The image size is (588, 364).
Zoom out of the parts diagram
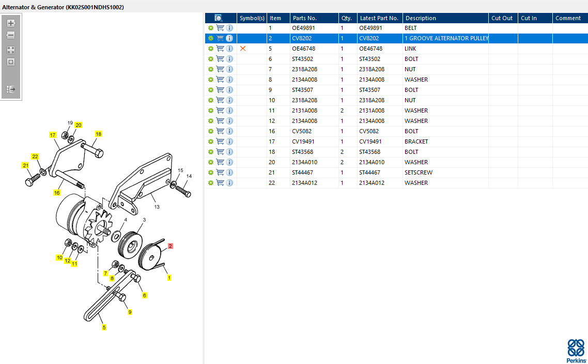pos(11,35)
